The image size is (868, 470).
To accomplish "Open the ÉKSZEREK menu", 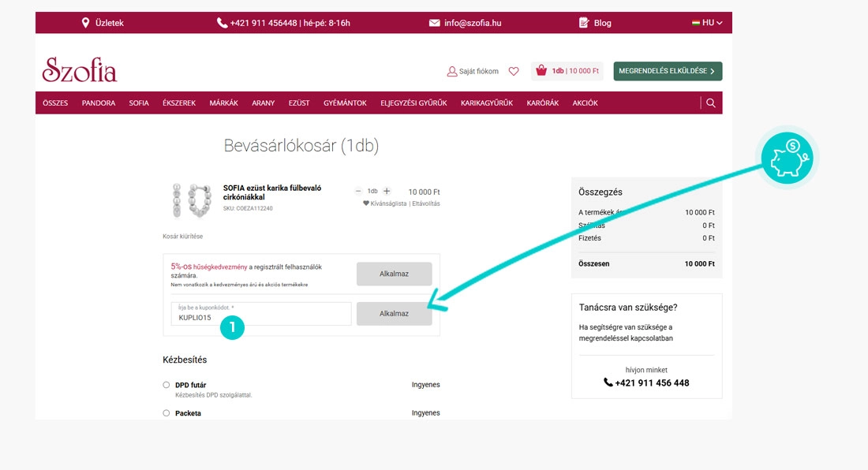I will coord(179,103).
